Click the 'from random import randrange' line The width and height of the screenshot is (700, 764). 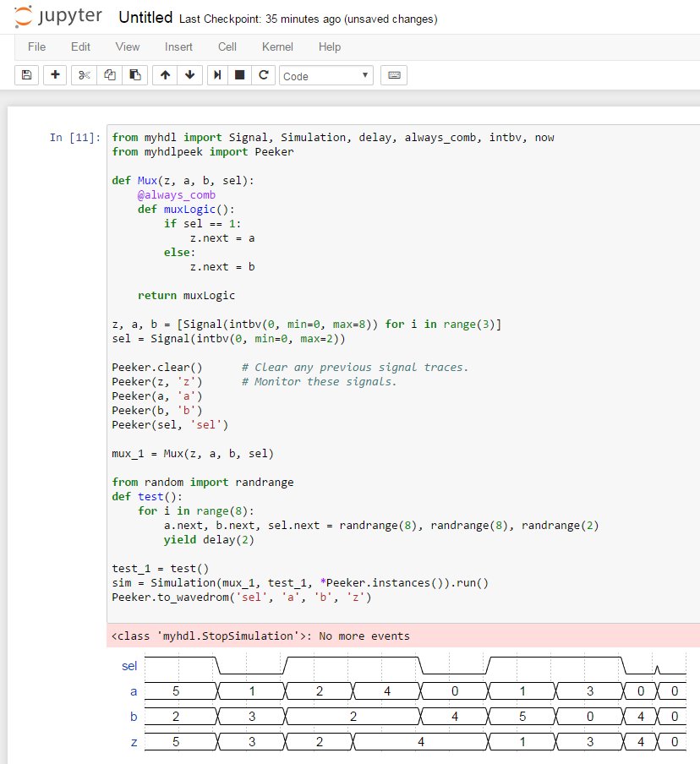203,482
